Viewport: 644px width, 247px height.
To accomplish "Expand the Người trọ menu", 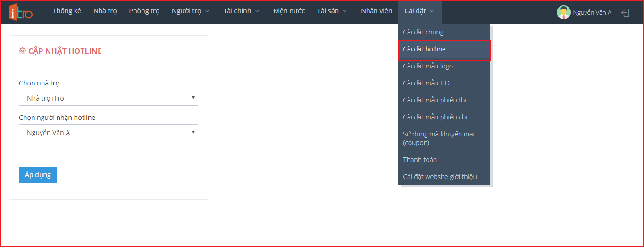I will [190, 11].
